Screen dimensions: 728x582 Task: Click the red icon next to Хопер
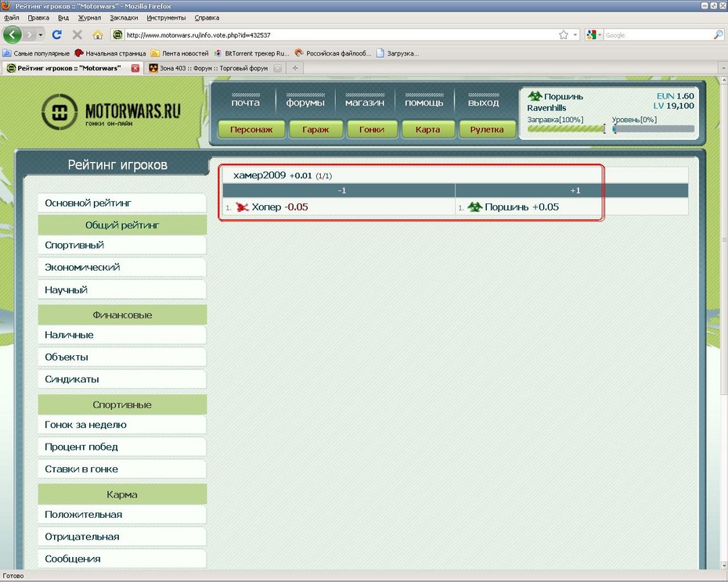pos(242,207)
